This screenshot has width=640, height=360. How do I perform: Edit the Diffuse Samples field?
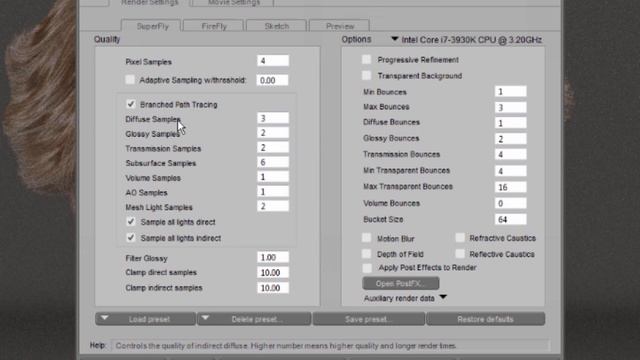tap(273, 118)
